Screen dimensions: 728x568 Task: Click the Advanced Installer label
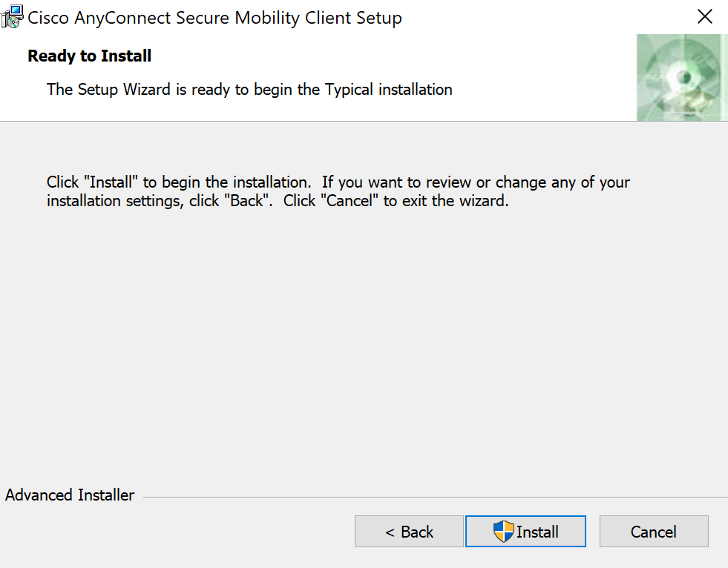tap(70, 495)
